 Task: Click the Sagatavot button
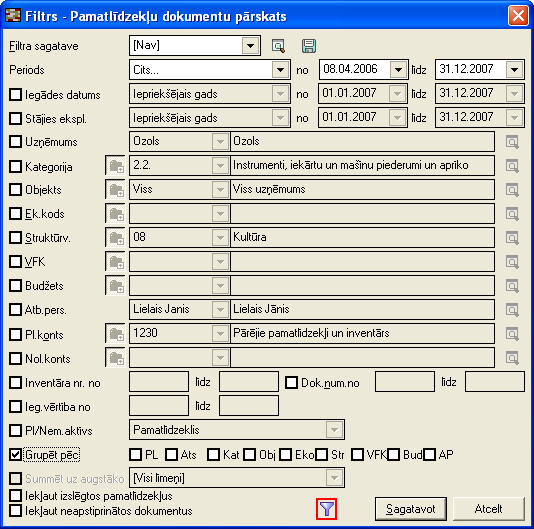(x=411, y=509)
